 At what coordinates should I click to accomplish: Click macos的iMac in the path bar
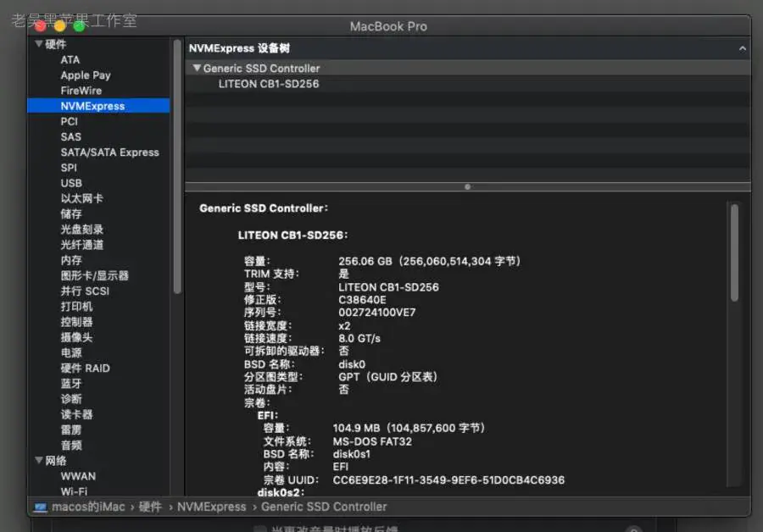tap(88, 507)
